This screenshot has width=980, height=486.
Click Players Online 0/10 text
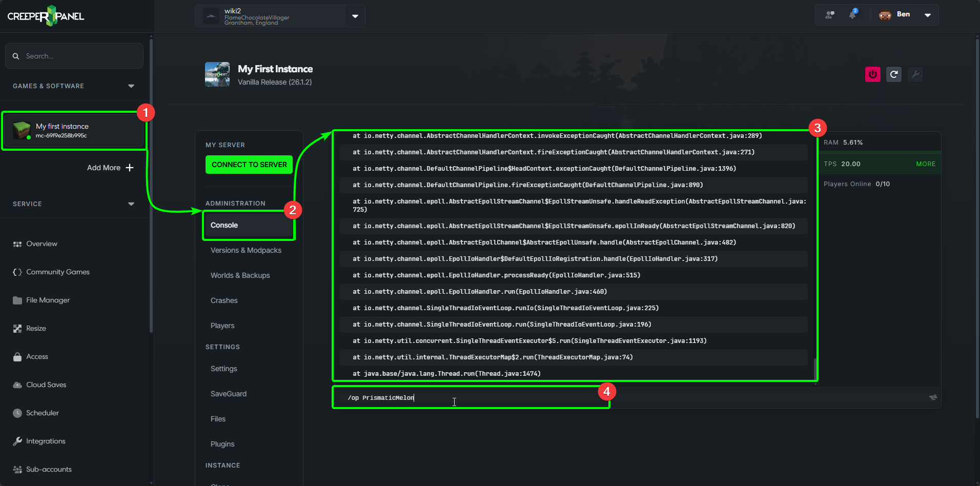click(857, 184)
